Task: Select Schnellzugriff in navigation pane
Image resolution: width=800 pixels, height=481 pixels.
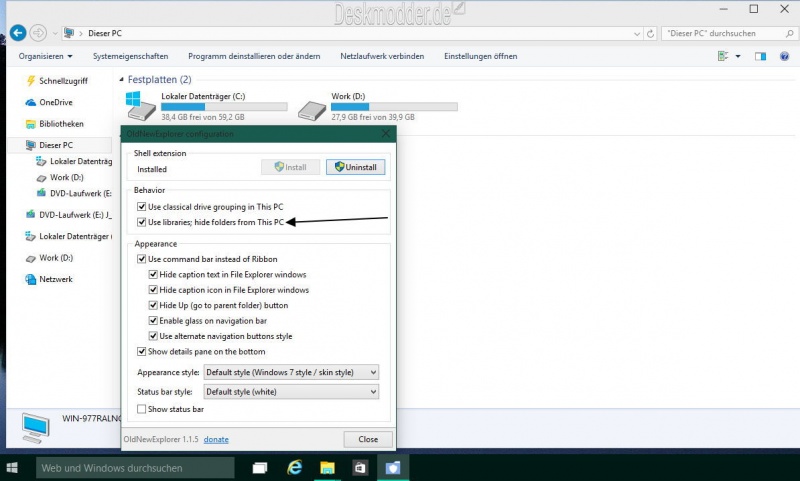Action: [x=63, y=81]
